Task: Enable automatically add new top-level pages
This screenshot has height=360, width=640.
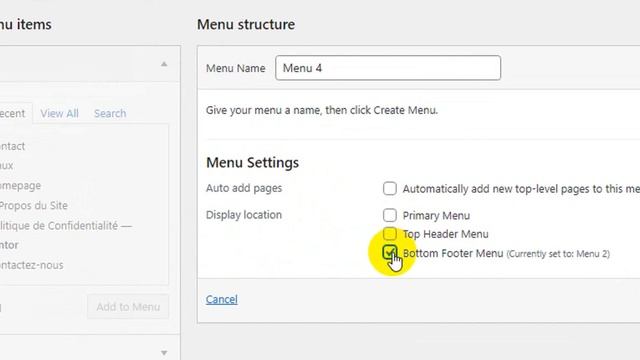Action: pos(390,189)
